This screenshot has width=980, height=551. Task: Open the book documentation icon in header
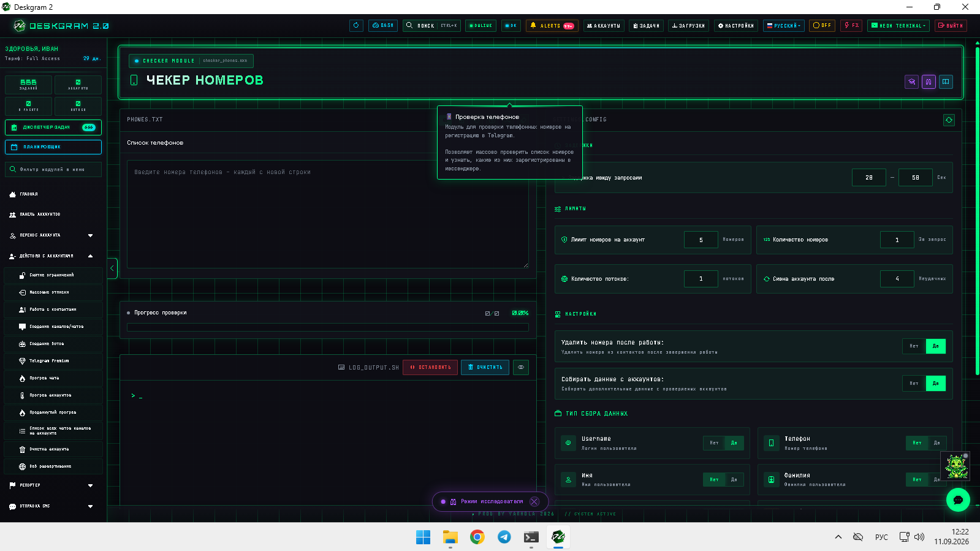click(x=946, y=82)
